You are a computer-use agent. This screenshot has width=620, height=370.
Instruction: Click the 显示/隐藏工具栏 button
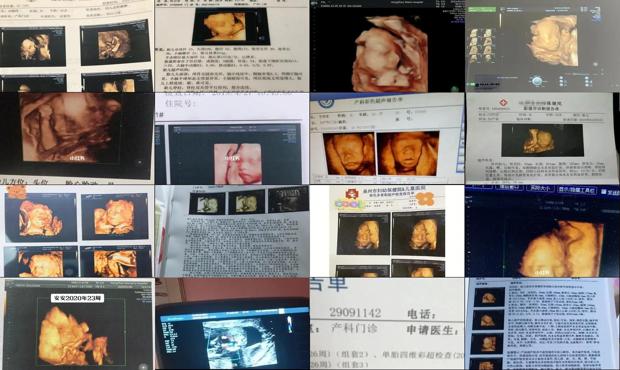click(577, 190)
